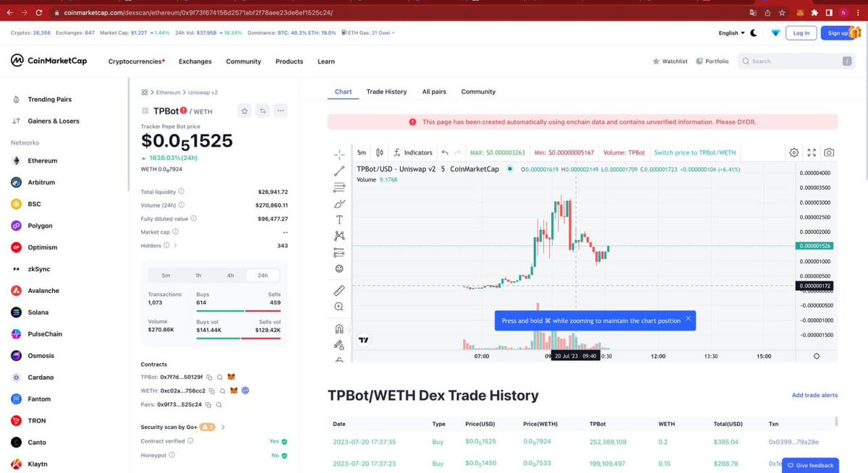Open chart settings gear

(793, 153)
